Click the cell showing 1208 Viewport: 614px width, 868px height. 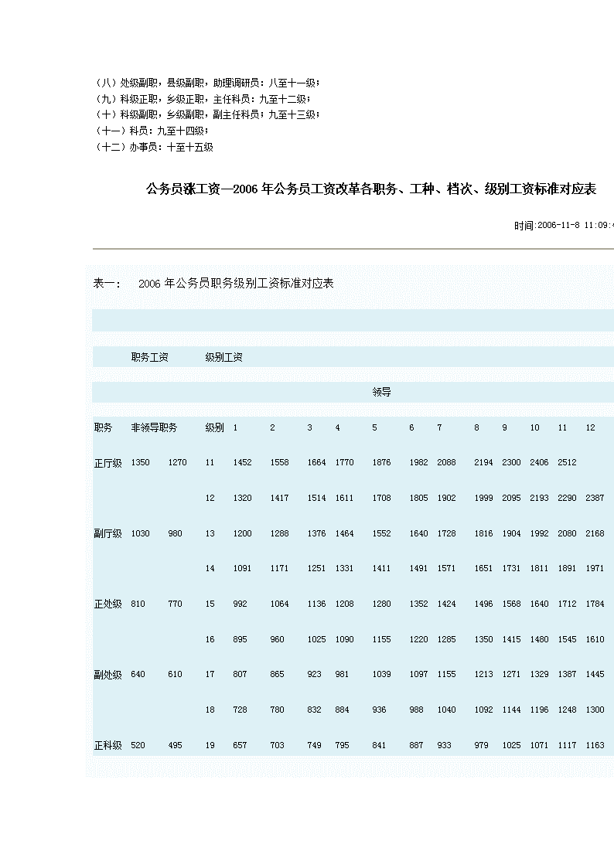(x=344, y=604)
